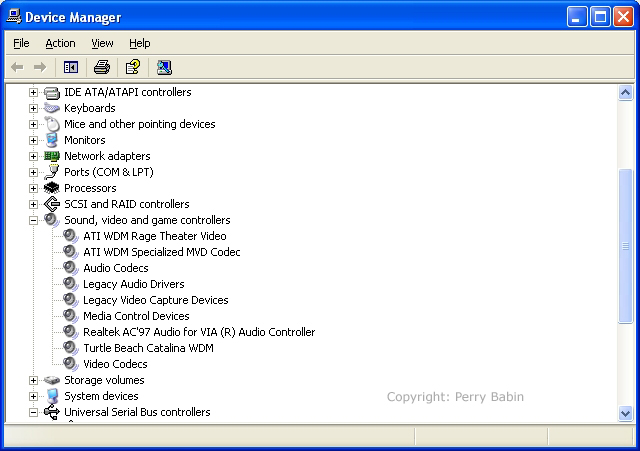Click the IDE ATA/ATAPI controllers drive icon
This screenshot has height=451, width=640.
pos(52,93)
